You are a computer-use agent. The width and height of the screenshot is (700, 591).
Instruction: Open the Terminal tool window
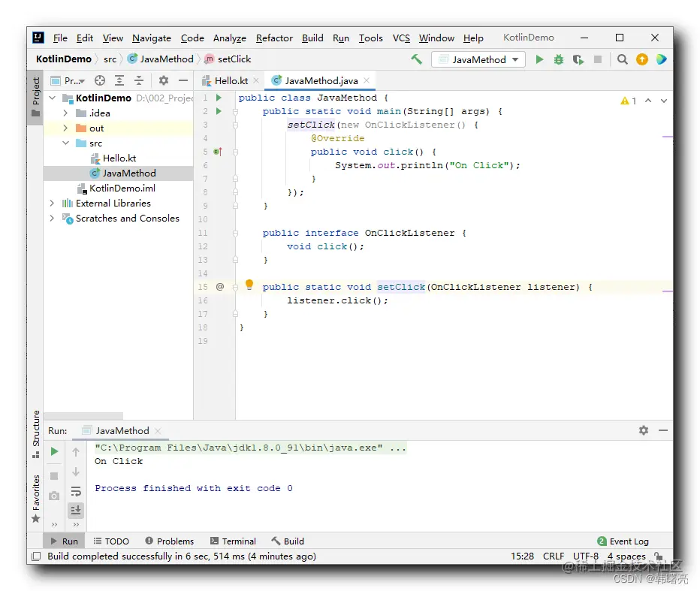click(233, 541)
